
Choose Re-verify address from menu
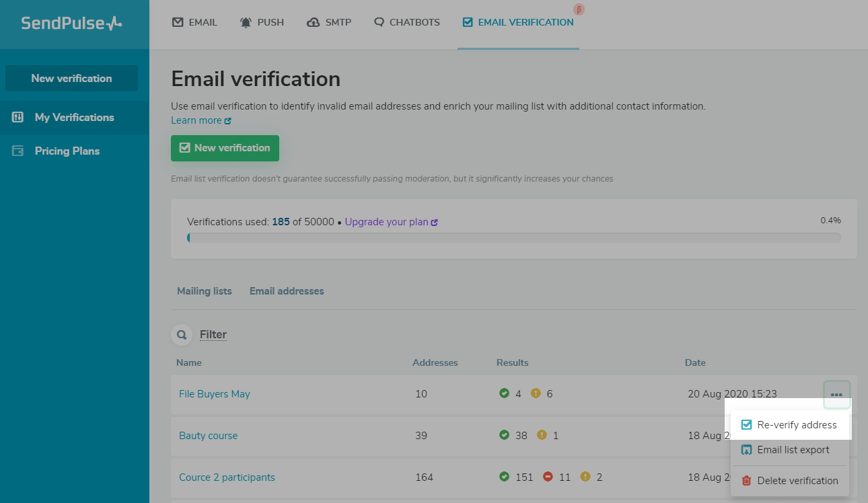789,425
